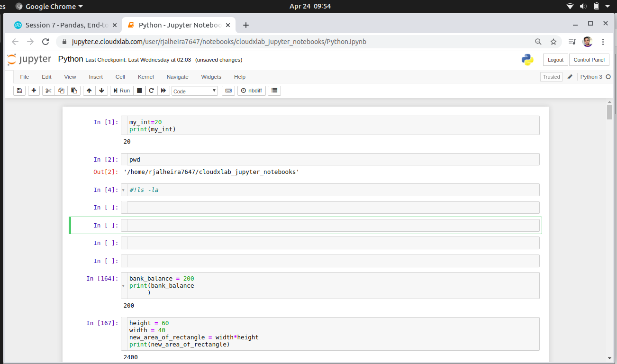Click the Python logo icon in the header

(527, 60)
